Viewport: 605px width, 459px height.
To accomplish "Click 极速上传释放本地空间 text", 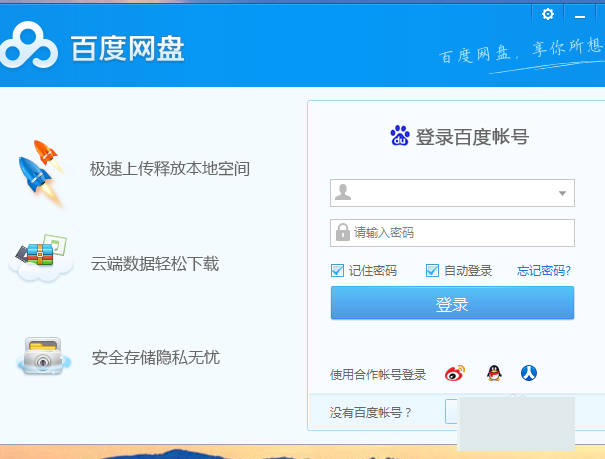I will [170, 169].
